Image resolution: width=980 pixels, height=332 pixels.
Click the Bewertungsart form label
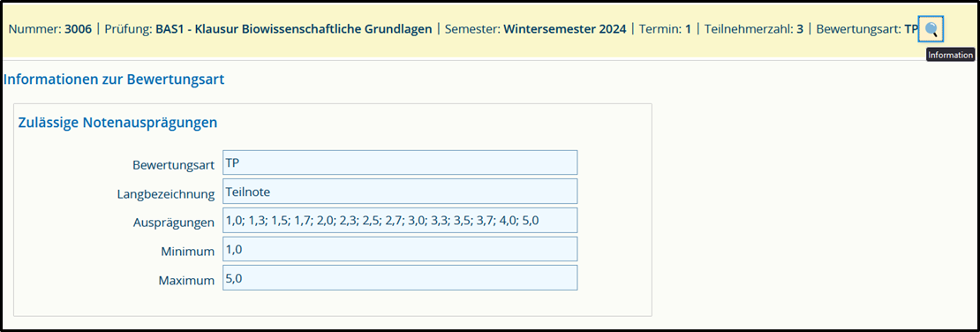173,166
